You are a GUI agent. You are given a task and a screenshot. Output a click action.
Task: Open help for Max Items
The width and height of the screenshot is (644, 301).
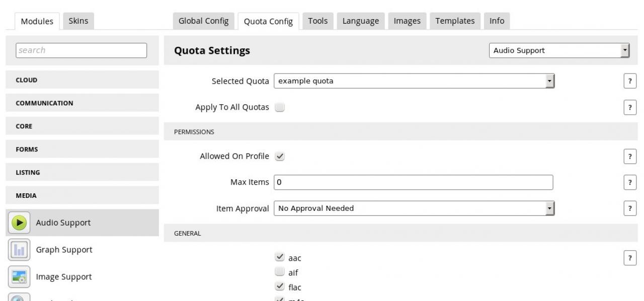click(629, 182)
